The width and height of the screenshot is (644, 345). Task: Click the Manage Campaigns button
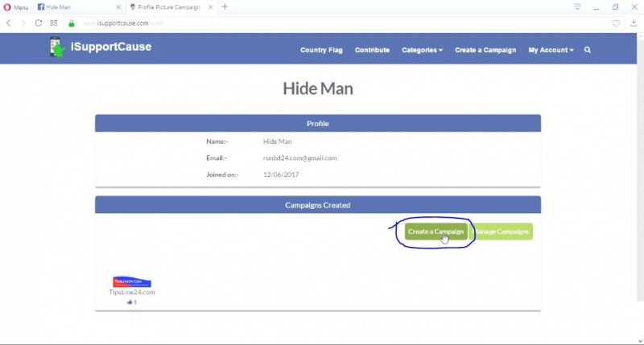pos(501,232)
